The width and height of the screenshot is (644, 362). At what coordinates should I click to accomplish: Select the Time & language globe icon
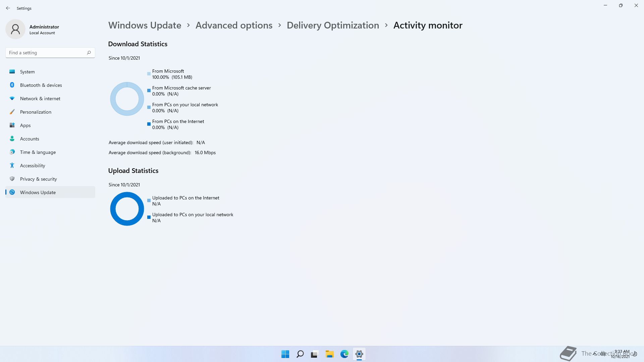pos(12,152)
